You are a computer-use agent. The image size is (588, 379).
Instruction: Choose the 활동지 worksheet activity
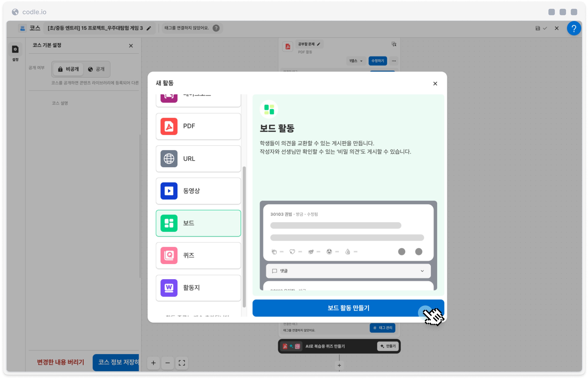pos(198,288)
